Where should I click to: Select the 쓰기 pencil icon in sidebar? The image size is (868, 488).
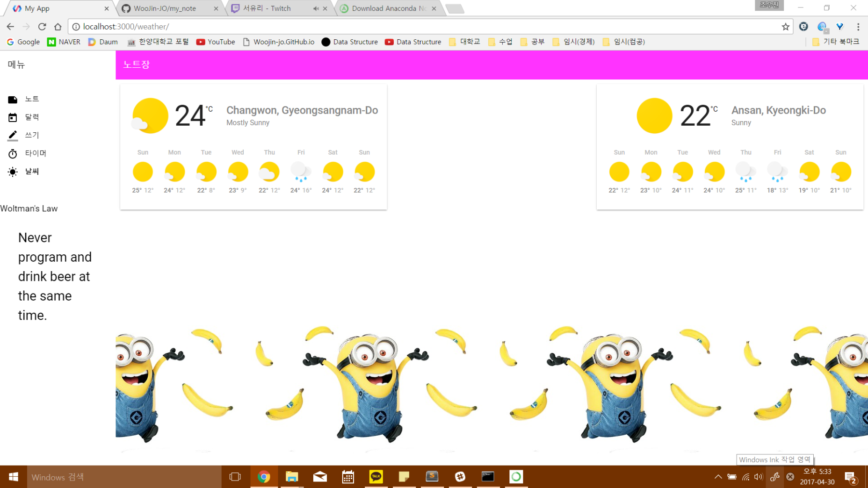click(x=13, y=136)
